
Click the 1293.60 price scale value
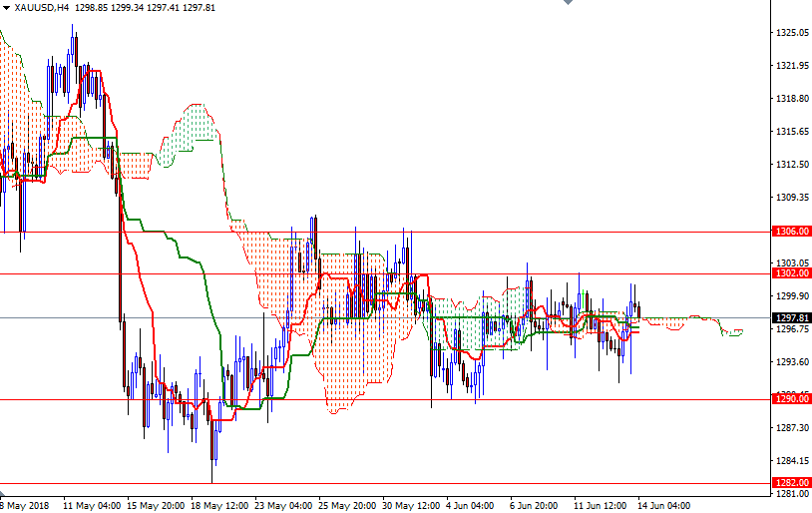click(x=792, y=361)
